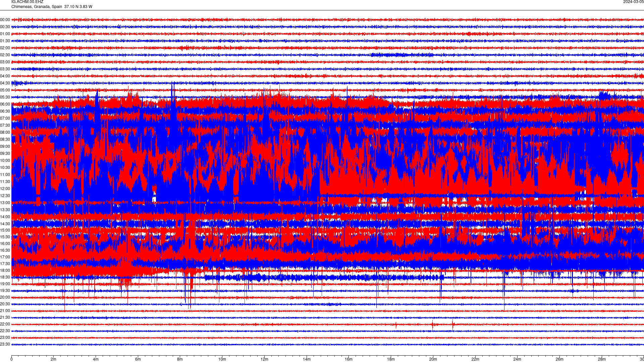This screenshot has width=644, height=362.
Task: Select the 01:00 time row label
Action: tap(5, 34)
